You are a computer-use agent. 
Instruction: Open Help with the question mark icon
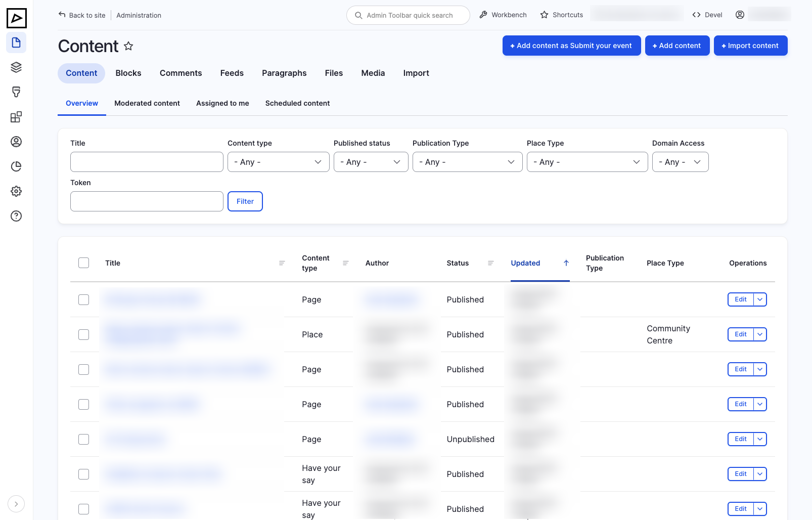coord(16,216)
